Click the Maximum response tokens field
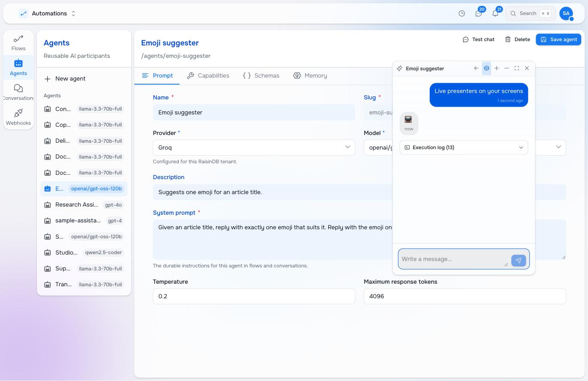This screenshot has height=381, width=588. click(x=465, y=296)
